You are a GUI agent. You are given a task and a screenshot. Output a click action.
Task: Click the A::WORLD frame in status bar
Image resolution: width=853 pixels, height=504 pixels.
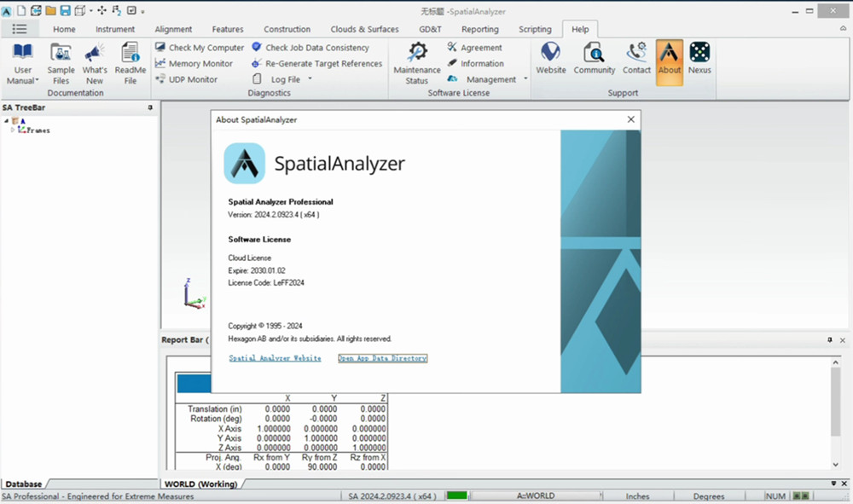536,495
